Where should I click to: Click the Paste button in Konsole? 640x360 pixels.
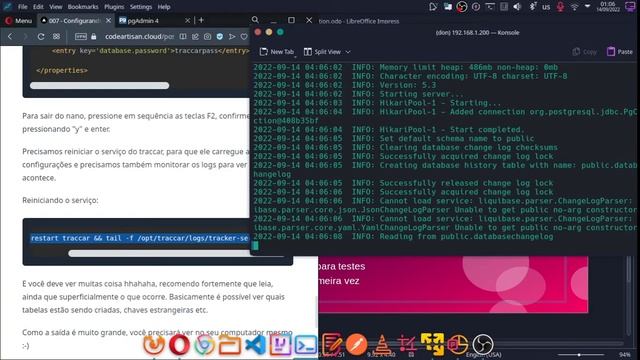(x=620, y=52)
